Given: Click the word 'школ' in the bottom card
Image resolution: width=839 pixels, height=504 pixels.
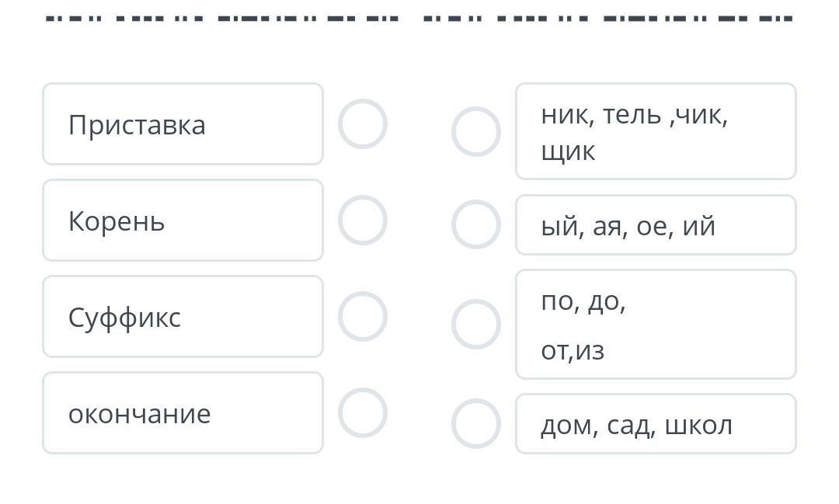Looking at the screenshot, I should point(698,426).
